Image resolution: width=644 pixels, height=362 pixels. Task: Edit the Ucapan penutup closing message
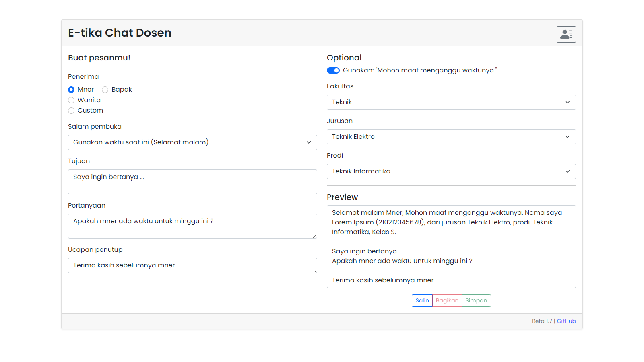click(192, 265)
